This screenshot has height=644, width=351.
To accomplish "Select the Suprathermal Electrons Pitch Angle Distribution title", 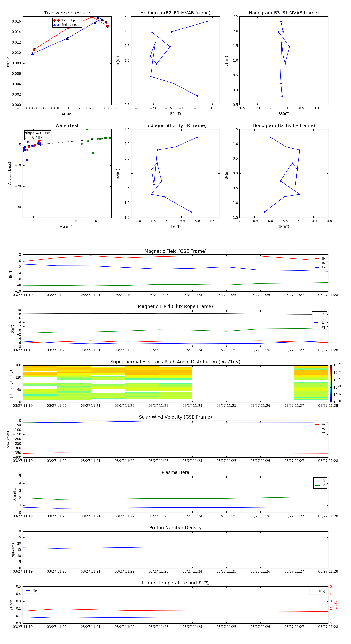I will pos(175,362).
